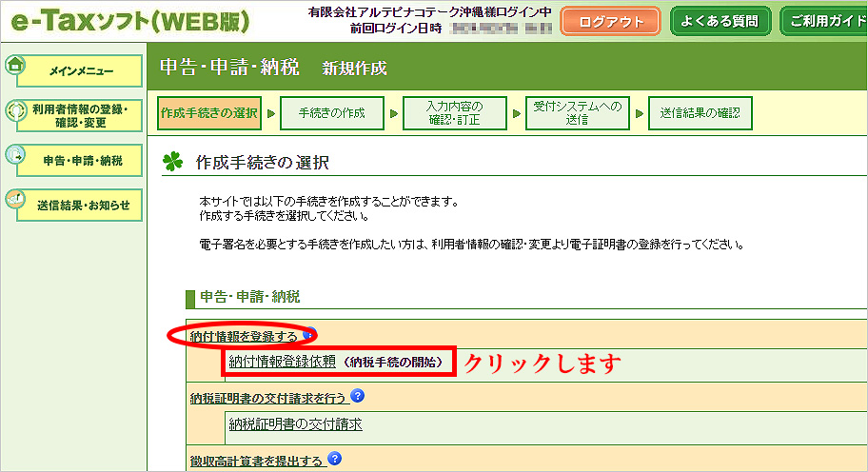The width and height of the screenshot is (868, 472).
Task: Click the 納税証明書の交付請求 link
Action: 295,424
